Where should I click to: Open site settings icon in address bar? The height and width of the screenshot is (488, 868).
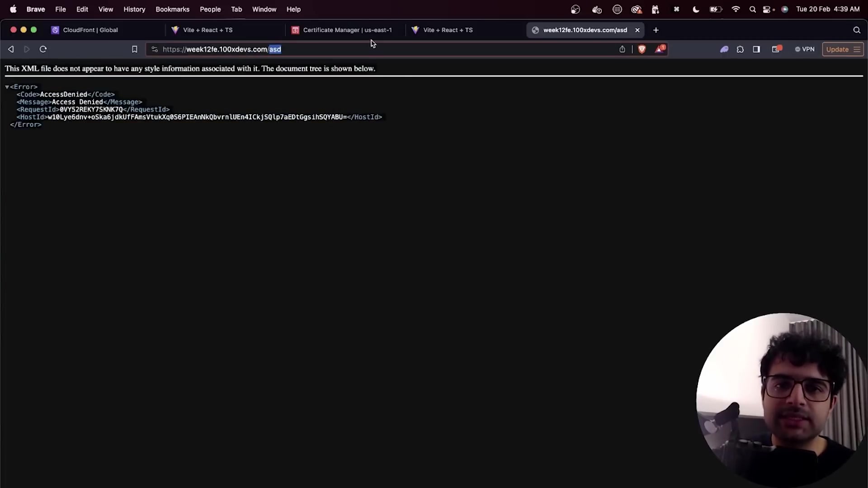[155, 49]
